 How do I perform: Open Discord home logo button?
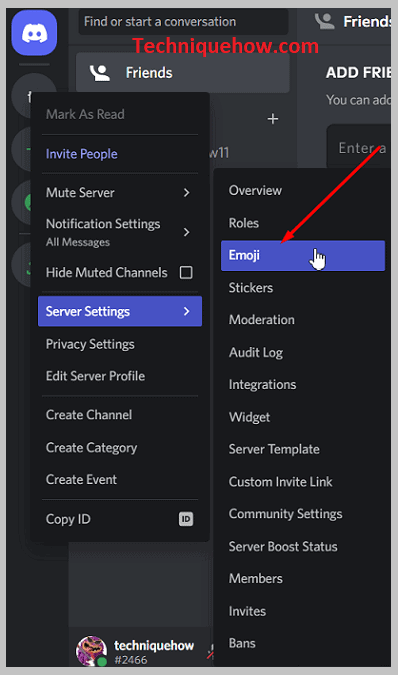pos(34,33)
